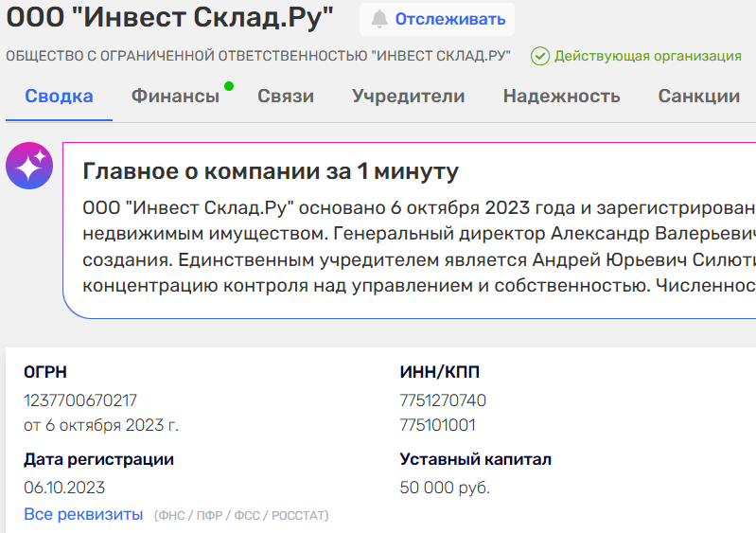The width and height of the screenshot is (756, 533).
Task: Click the green dot on Финансы tab
Action: click(229, 86)
